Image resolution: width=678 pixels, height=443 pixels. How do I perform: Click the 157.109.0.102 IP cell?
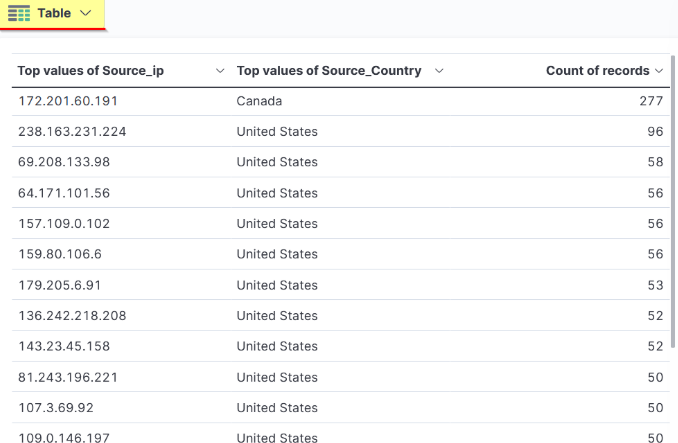click(x=64, y=224)
